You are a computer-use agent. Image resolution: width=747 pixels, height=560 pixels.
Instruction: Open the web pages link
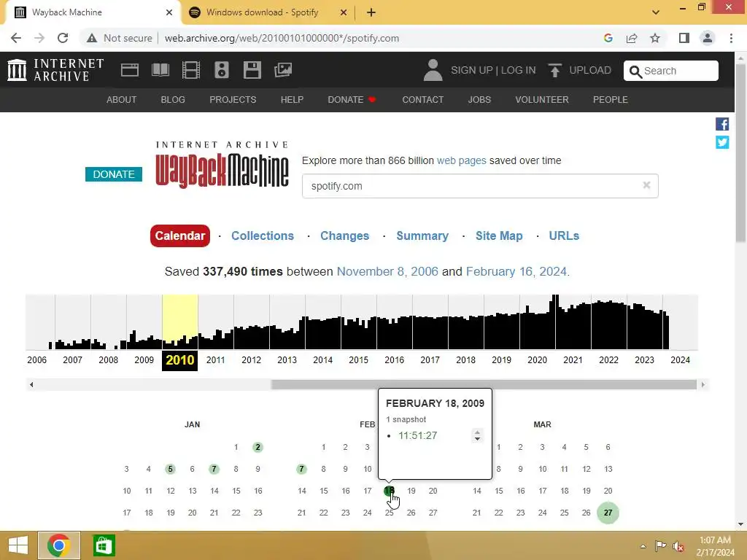[462, 160]
